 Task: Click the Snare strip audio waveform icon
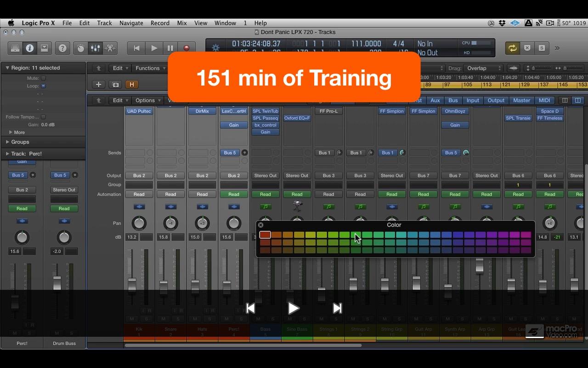[x=170, y=207]
